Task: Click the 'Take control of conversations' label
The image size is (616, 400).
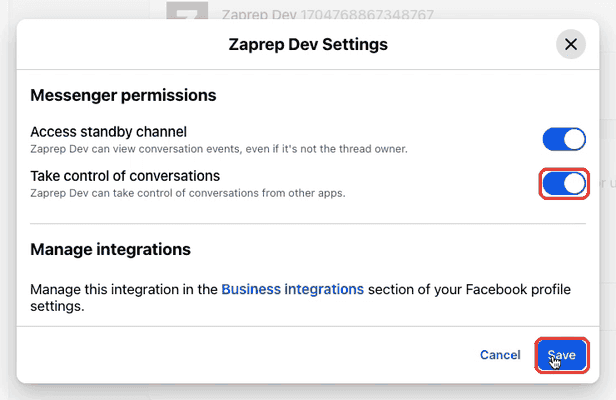Action: click(x=125, y=176)
